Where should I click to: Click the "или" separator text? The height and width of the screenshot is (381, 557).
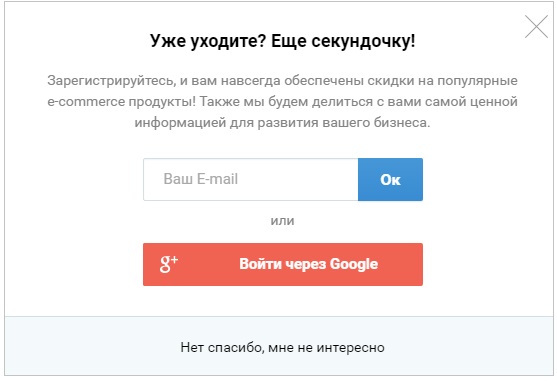(282, 221)
